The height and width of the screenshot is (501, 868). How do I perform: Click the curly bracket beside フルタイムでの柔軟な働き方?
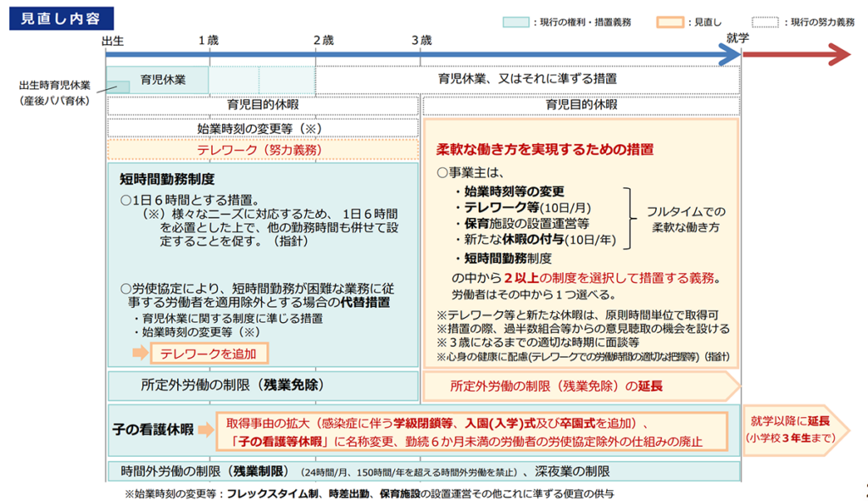pyautogui.click(x=629, y=218)
